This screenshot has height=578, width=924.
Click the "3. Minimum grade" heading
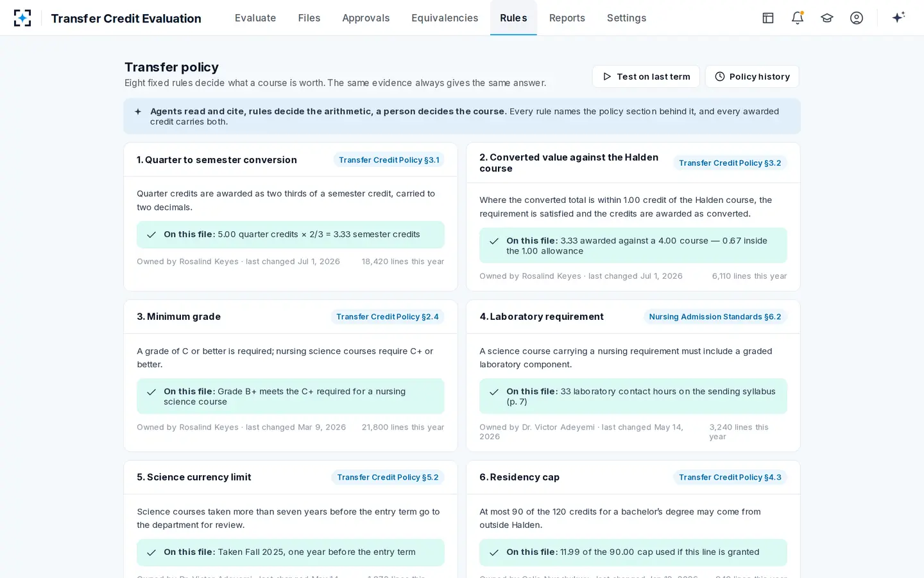(178, 317)
